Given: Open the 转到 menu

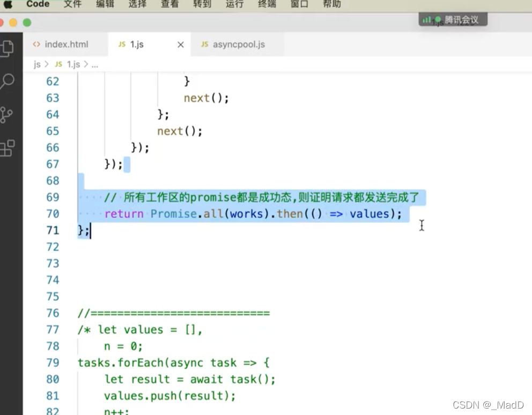Looking at the screenshot, I should 202,4.
